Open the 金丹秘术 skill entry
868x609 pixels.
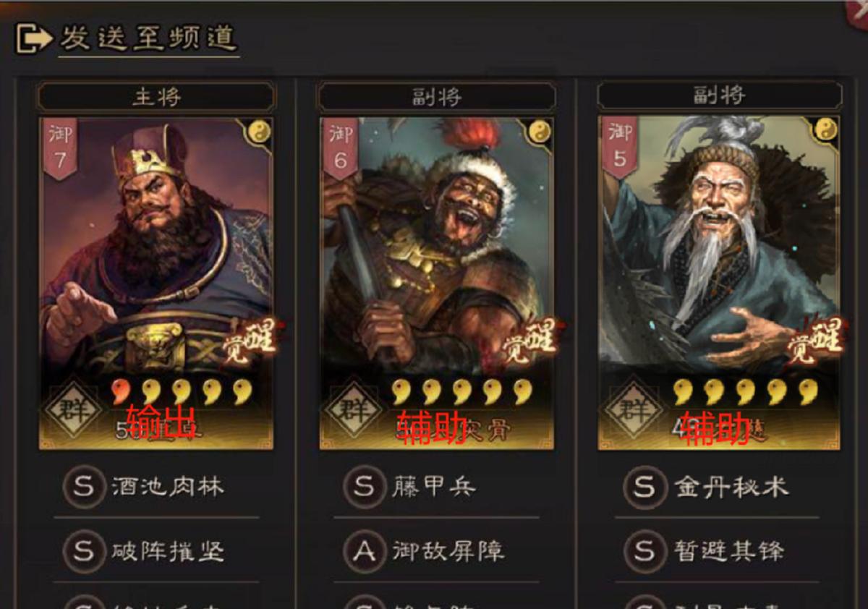click(x=717, y=487)
